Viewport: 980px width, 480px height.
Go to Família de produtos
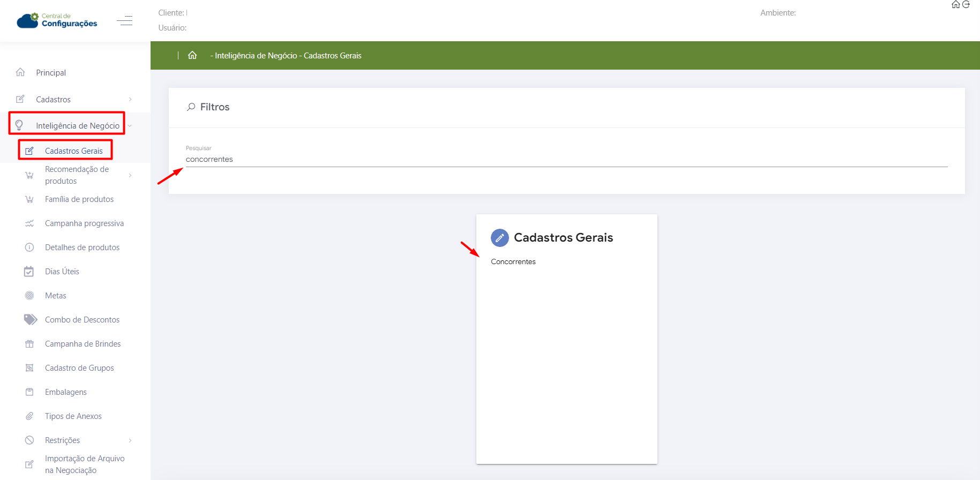coord(79,199)
